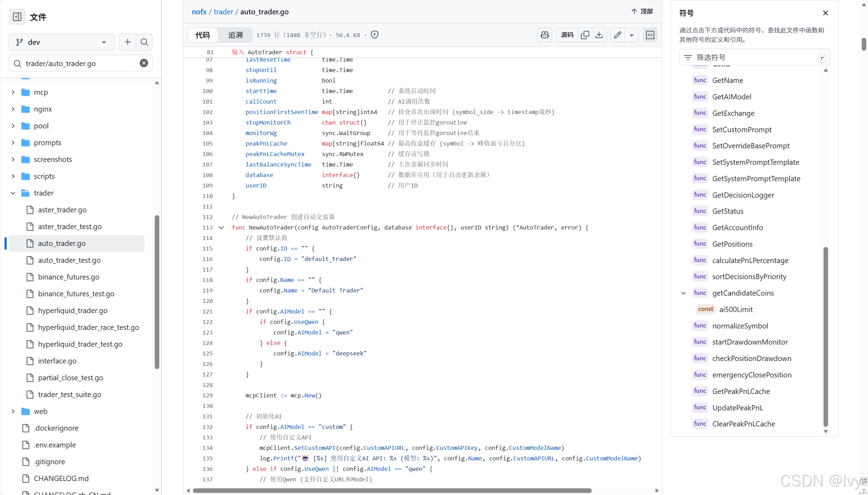This screenshot has height=495, width=868.
Task: Click the search files magnifier icon
Action: click(144, 42)
